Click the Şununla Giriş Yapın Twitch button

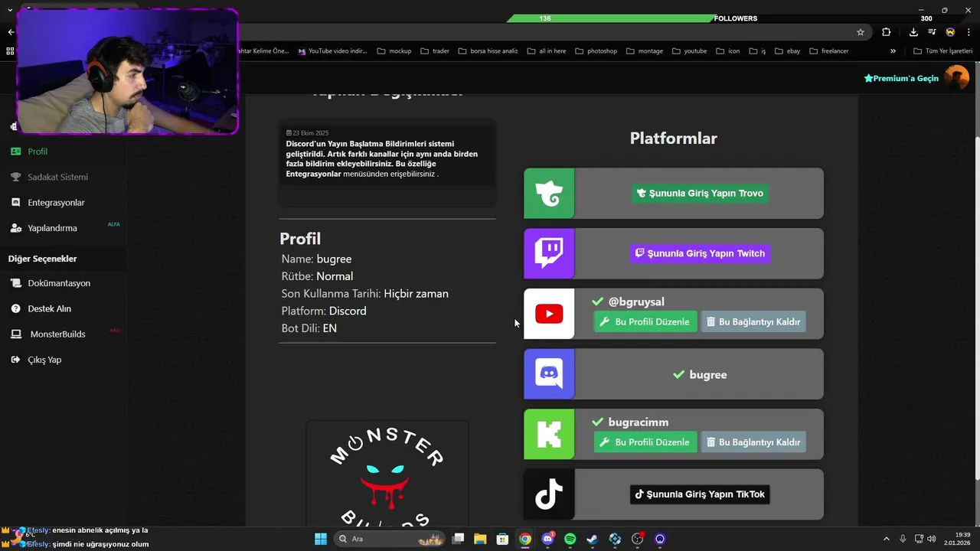click(x=700, y=253)
